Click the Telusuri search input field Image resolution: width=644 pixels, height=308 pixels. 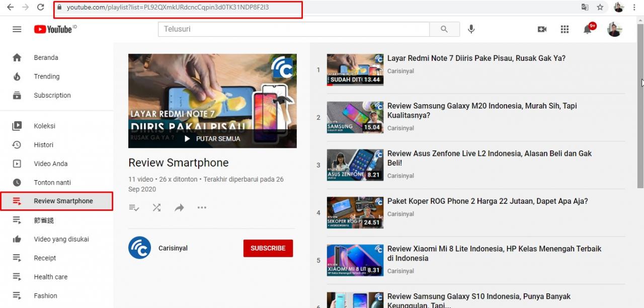point(294,29)
